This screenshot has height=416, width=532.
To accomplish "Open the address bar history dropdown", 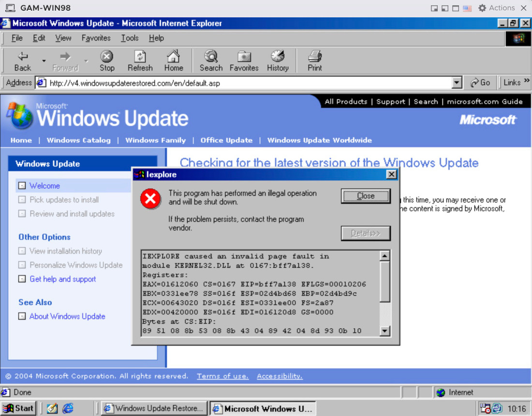I will [457, 82].
